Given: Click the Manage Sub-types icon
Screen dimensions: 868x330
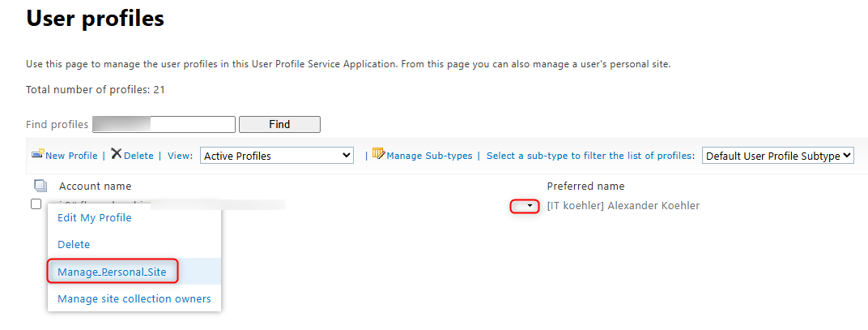Looking at the screenshot, I should (x=378, y=154).
